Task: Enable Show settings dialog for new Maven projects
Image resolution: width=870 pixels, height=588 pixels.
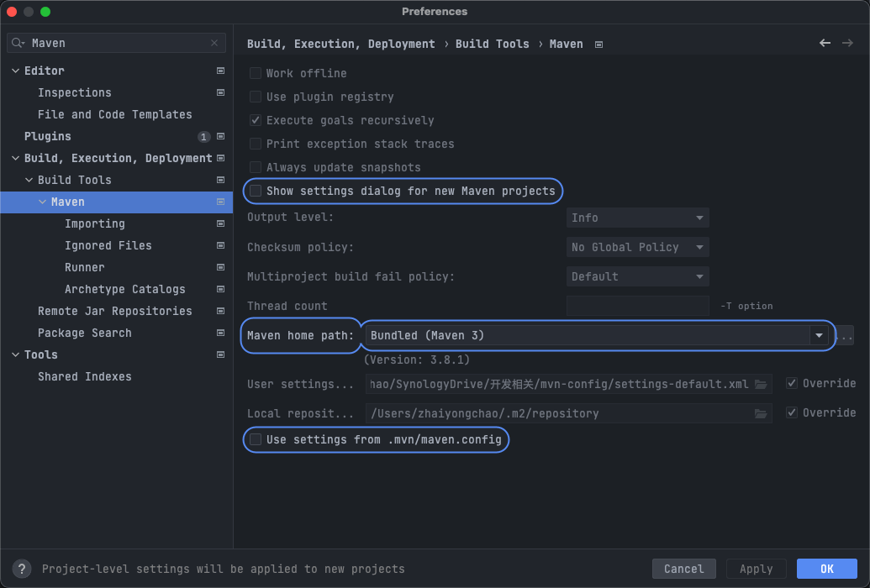Action: [256, 191]
